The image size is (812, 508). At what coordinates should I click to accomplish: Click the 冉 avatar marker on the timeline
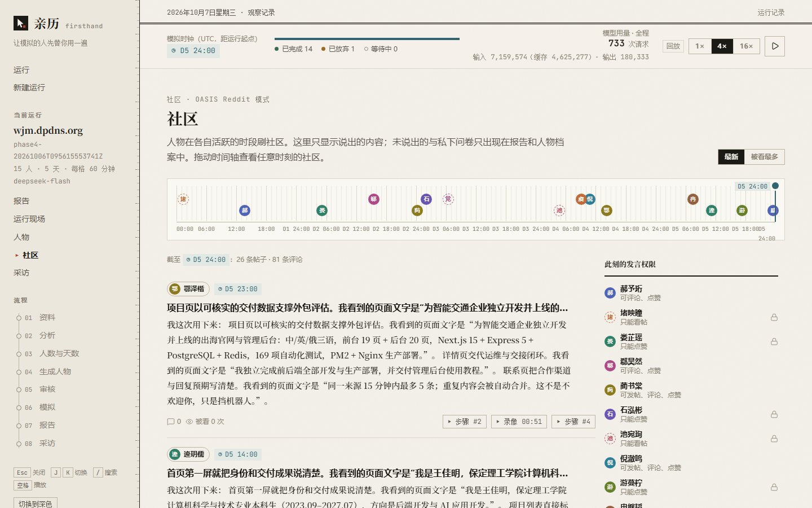pyautogui.click(x=693, y=199)
